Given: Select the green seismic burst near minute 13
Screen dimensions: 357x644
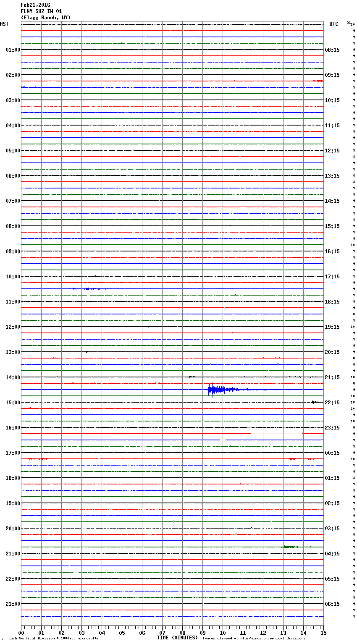Looking at the screenshot, I should (x=289, y=547).
